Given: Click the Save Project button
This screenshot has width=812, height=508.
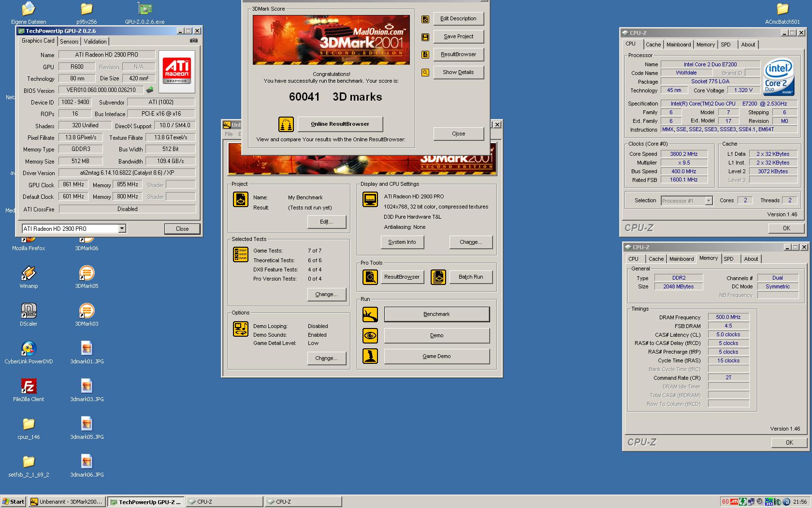Looking at the screenshot, I should (458, 36).
